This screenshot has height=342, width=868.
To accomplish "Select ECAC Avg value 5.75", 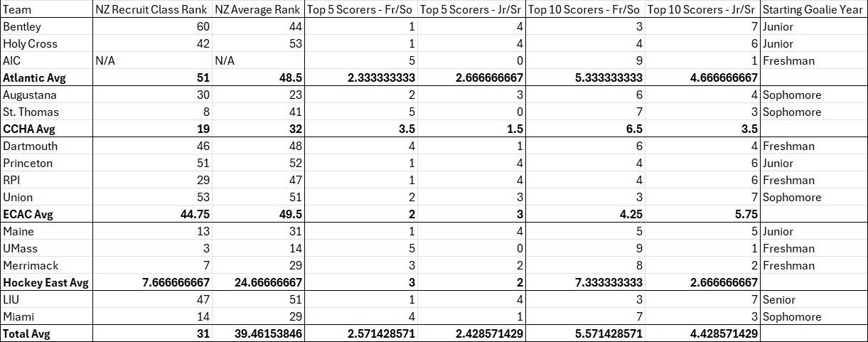I will pos(703,215).
